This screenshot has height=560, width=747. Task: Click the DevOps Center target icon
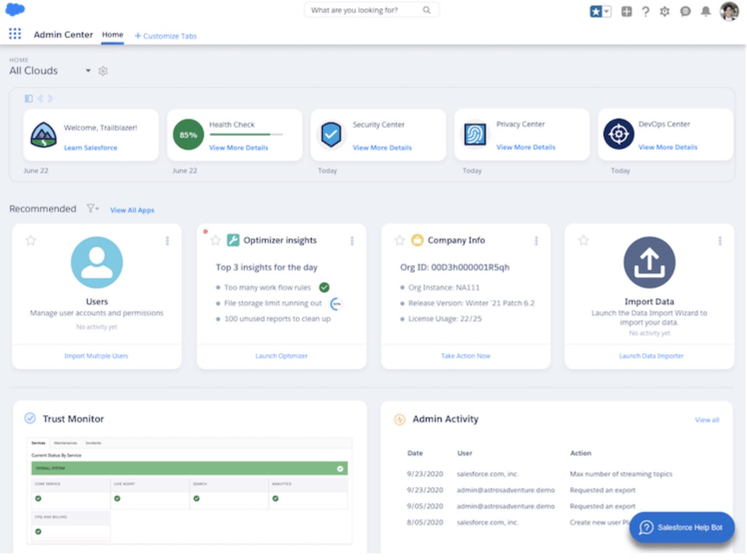pyautogui.click(x=619, y=134)
